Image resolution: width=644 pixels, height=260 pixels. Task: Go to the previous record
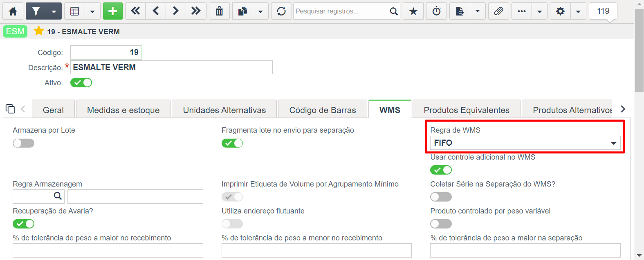(156, 11)
